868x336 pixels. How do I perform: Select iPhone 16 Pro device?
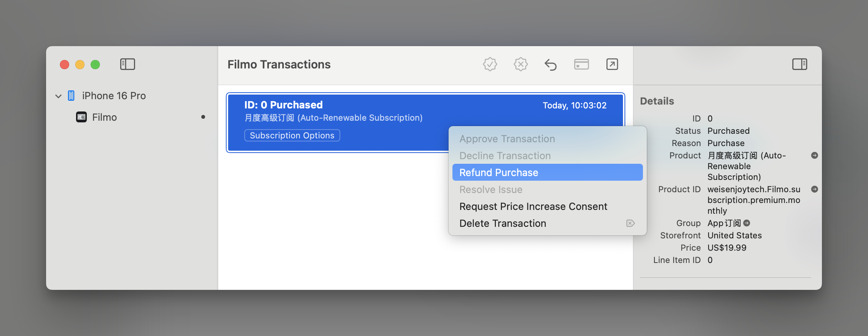click(114, 96)
